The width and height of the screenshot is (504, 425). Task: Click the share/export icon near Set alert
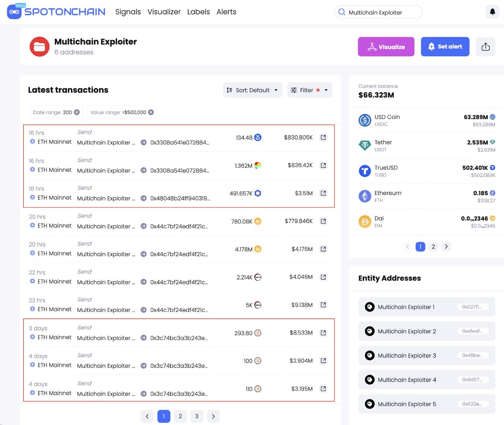[x=485, y=46]
